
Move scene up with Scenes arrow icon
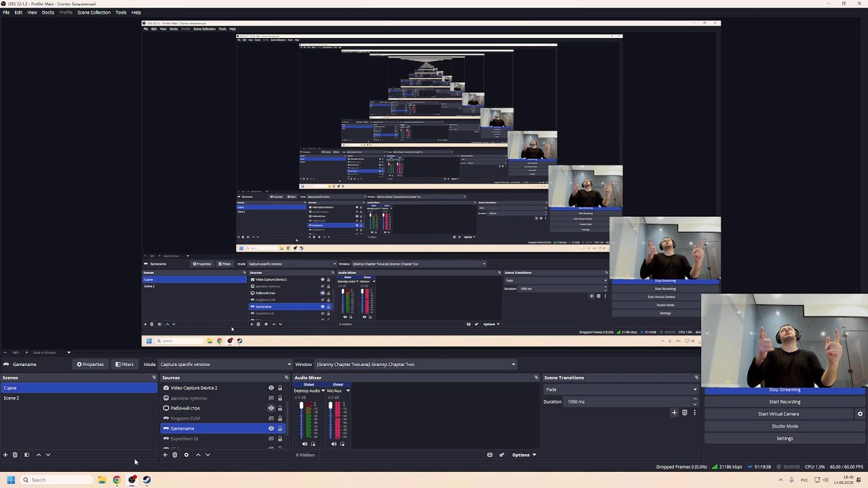[x=38, y=455]
